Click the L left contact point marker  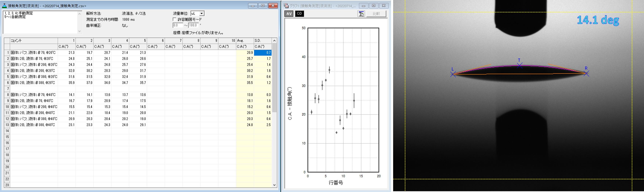(453, 74)
